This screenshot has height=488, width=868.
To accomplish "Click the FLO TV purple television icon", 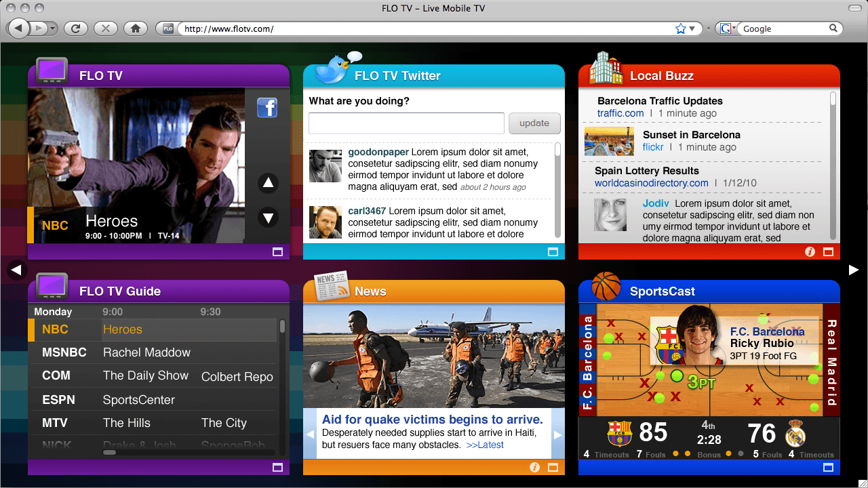I will point(52,70).
